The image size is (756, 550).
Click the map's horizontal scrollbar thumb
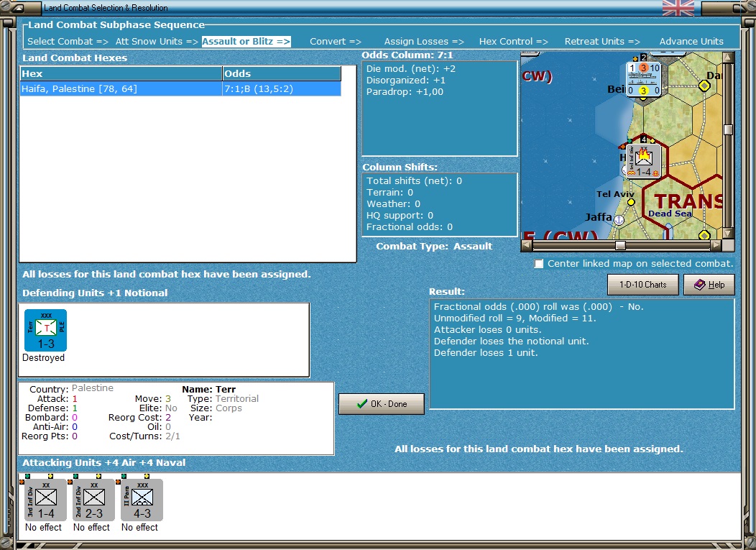coord(620,246)
